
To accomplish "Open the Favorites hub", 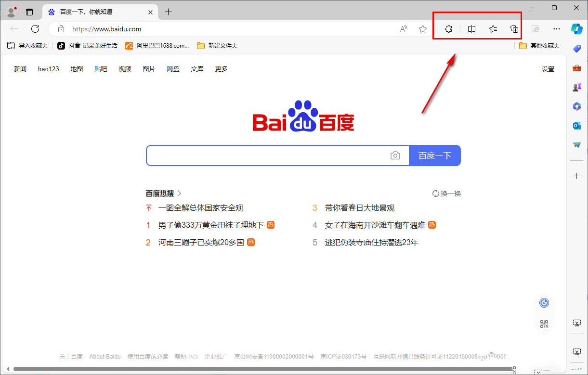I will click(493, 29).
